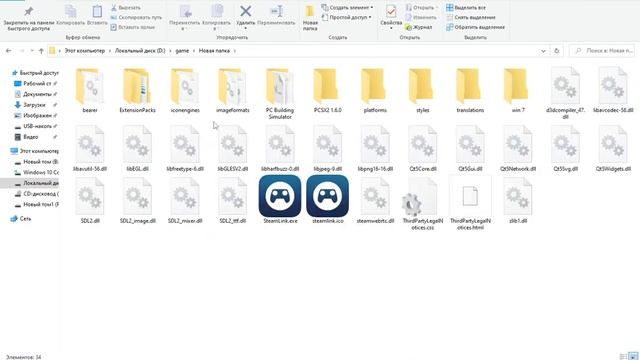Open the Move to (Переместить в) dropdown
Viewport: 640px width, 360px height.
(184, 18)
